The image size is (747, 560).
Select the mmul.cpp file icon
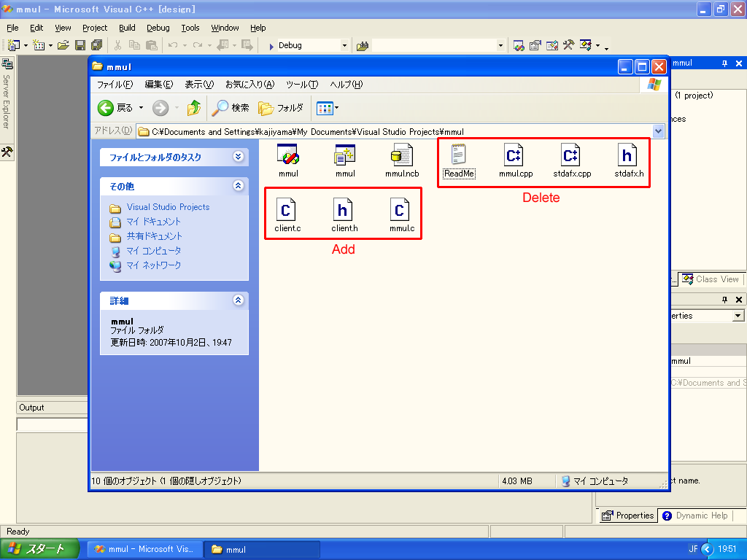[x=516, y=161]
